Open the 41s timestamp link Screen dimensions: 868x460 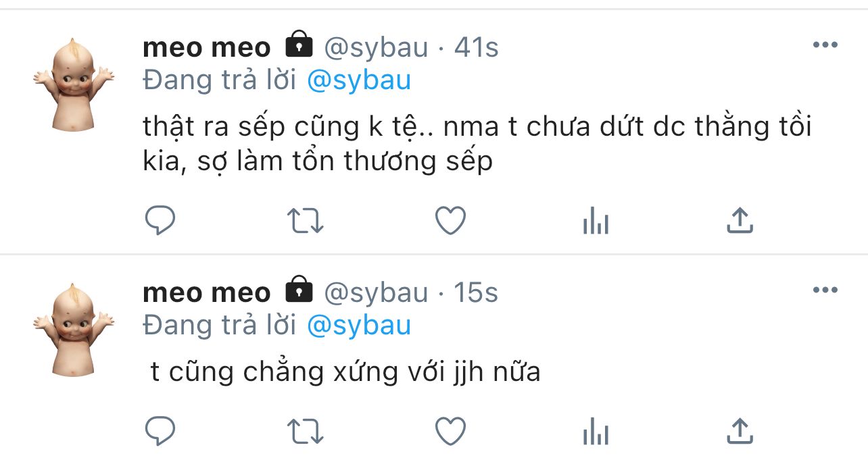[x=476, y=47]
